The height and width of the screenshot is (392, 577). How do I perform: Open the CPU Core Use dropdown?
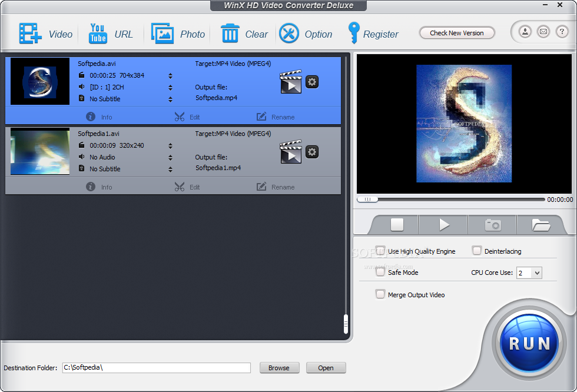click(x=529, y=273)
